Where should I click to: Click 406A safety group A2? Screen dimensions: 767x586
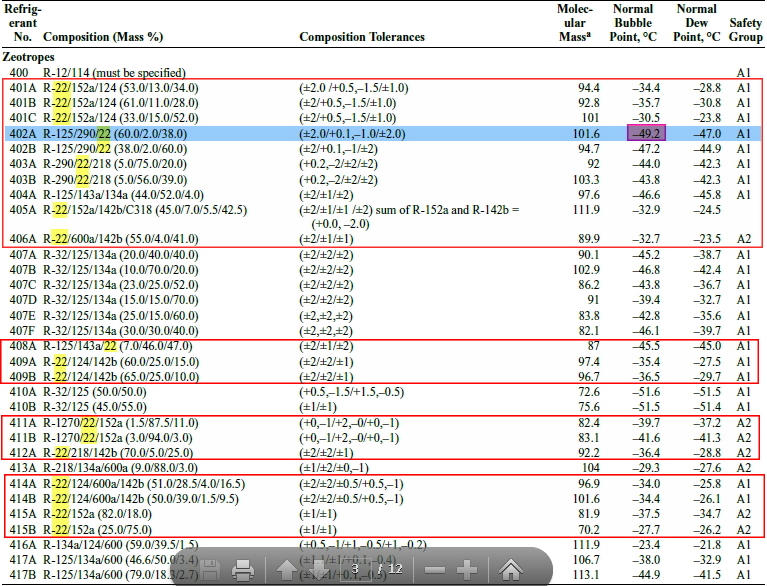[x=744, y=239]
